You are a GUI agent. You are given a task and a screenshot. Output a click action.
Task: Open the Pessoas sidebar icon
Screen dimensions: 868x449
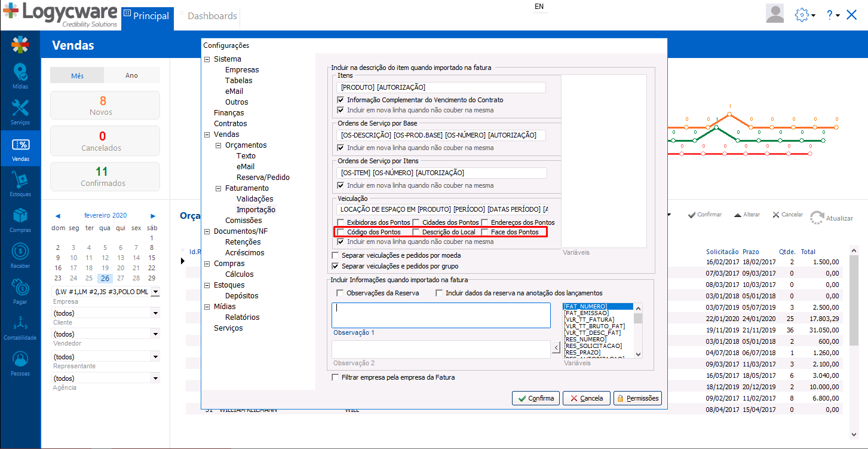20,362
